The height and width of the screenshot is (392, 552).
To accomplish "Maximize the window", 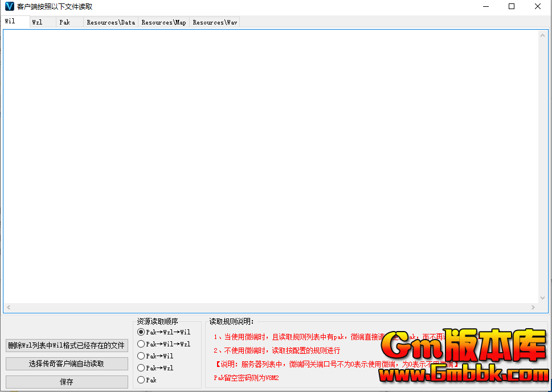I will coord(512,7).
